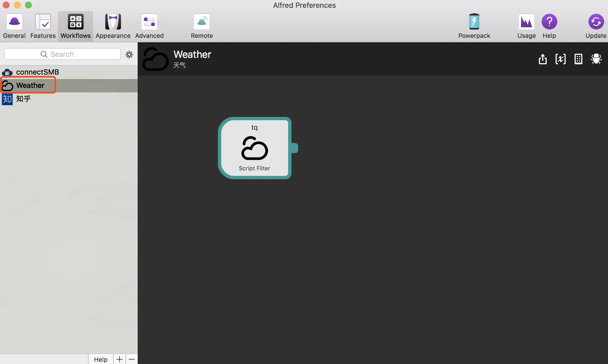Export workflow using share icon
This screenshot has height=364, width=608.
(x=543, y=59)
